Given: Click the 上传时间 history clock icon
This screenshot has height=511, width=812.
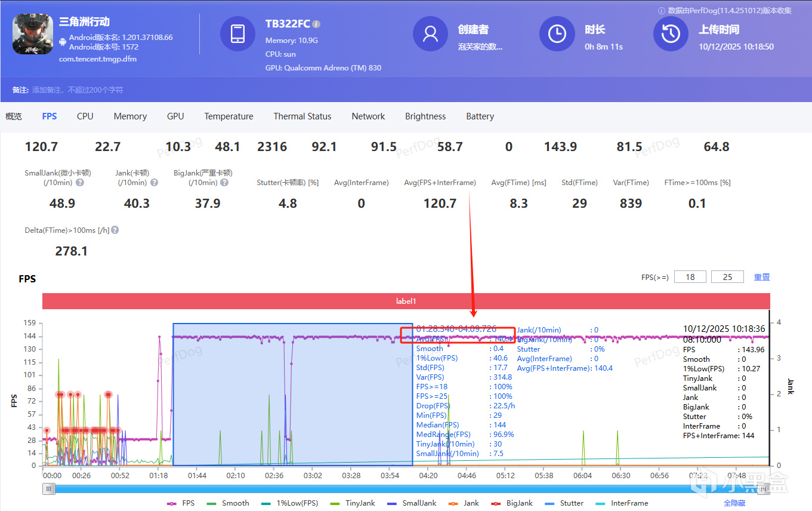Looking at the screenshot, I should 671,33.
